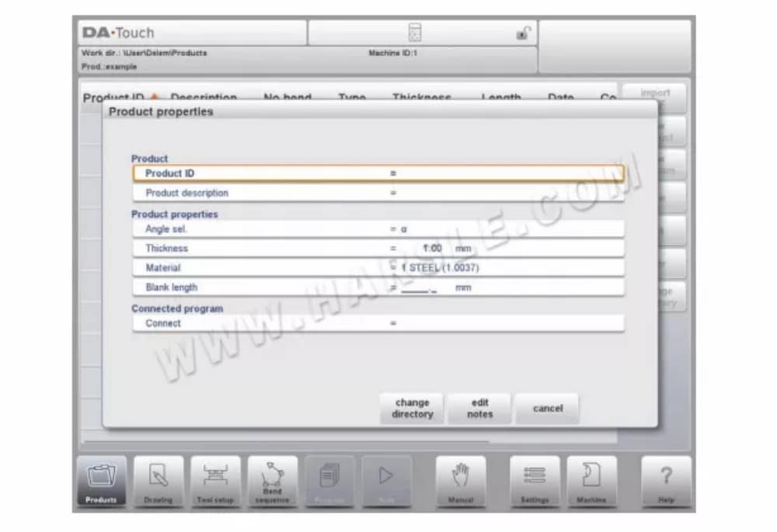Click the 'Machine ID:1' text
Image resolution: width=777 pixels, height=532 pixels.
(393, 53)
